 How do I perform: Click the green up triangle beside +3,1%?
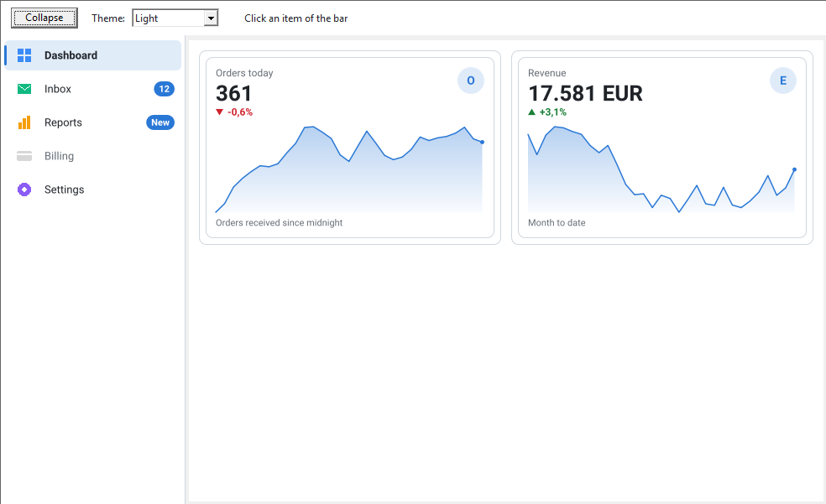pos(531,112)
